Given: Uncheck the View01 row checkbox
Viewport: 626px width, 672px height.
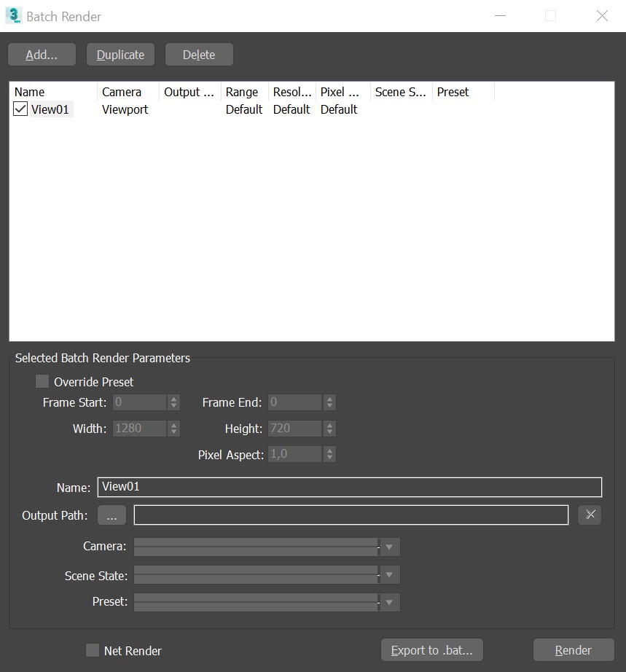Looking at the screenshot, I should coord(20,109).
